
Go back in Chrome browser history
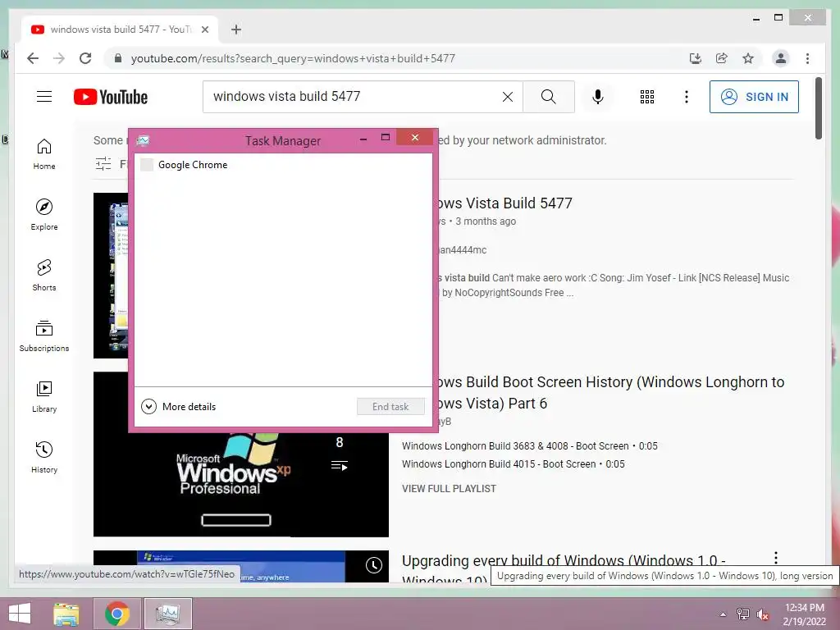tap(33, 58)
